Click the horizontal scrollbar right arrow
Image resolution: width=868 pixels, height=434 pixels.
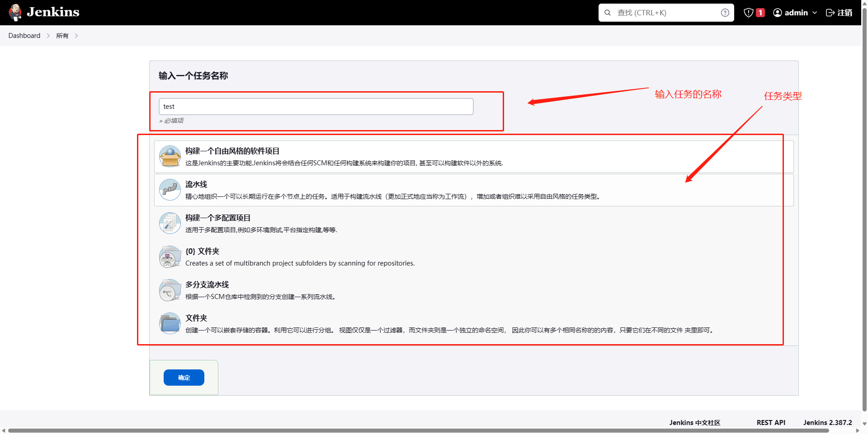click(858, 431)
